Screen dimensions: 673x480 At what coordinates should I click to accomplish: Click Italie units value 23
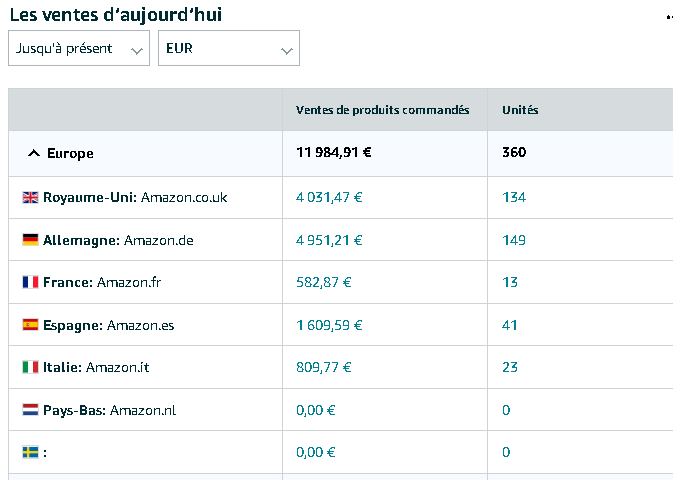(510, 367)
